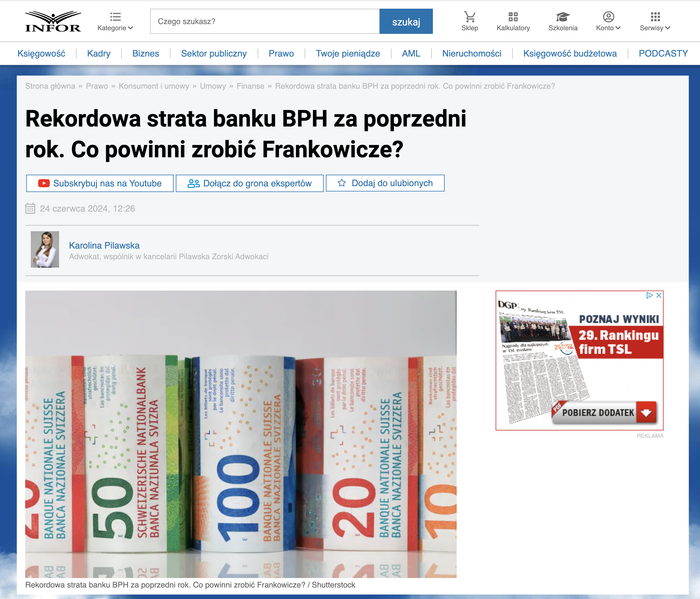Open author Karolina Pilawska's profile link
This screenshot has width=700, height=599.
click(x=104, y=245)
